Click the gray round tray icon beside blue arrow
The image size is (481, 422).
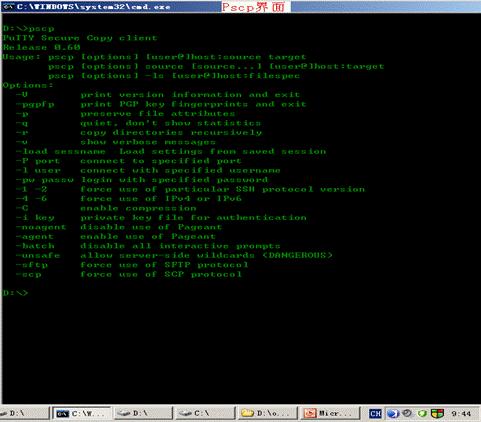pyautogui.click(x=407, y=413)
